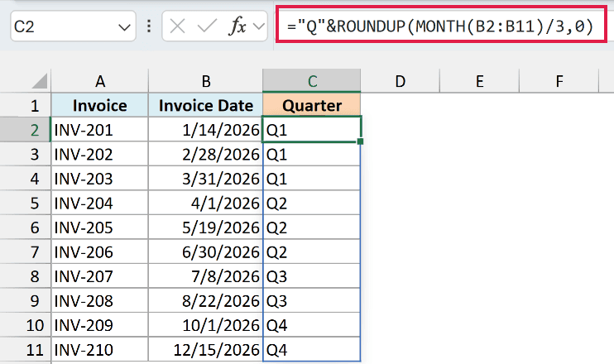Open the dropdown chevron beside fx
Screen dimensions: 614x364
pyautogui.click(x=259, y=26)
